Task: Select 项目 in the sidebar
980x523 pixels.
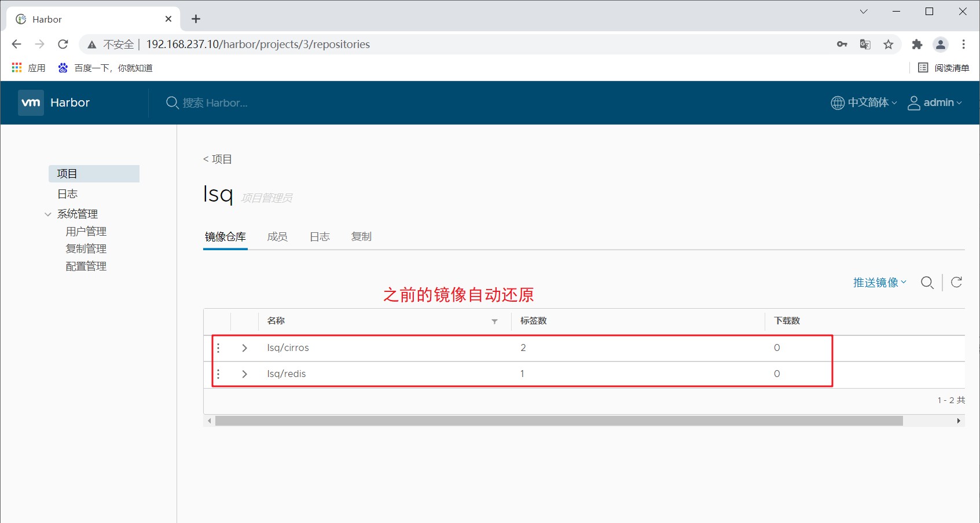Action: (x=94, y=174)
